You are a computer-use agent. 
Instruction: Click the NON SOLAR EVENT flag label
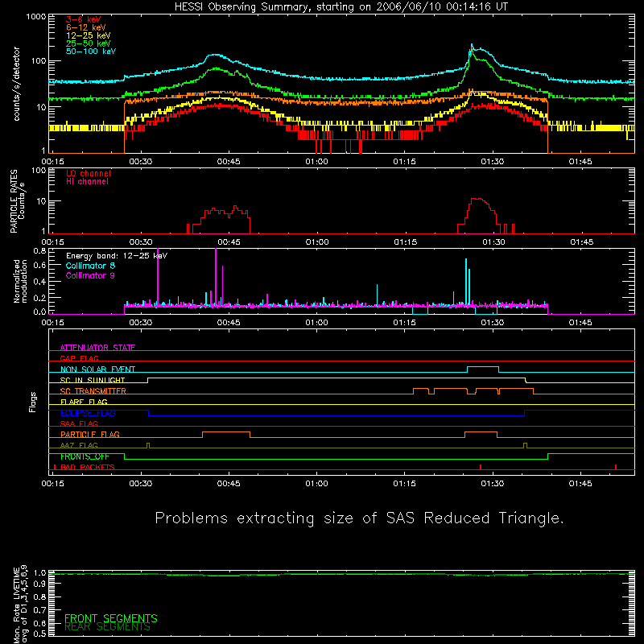97,369
